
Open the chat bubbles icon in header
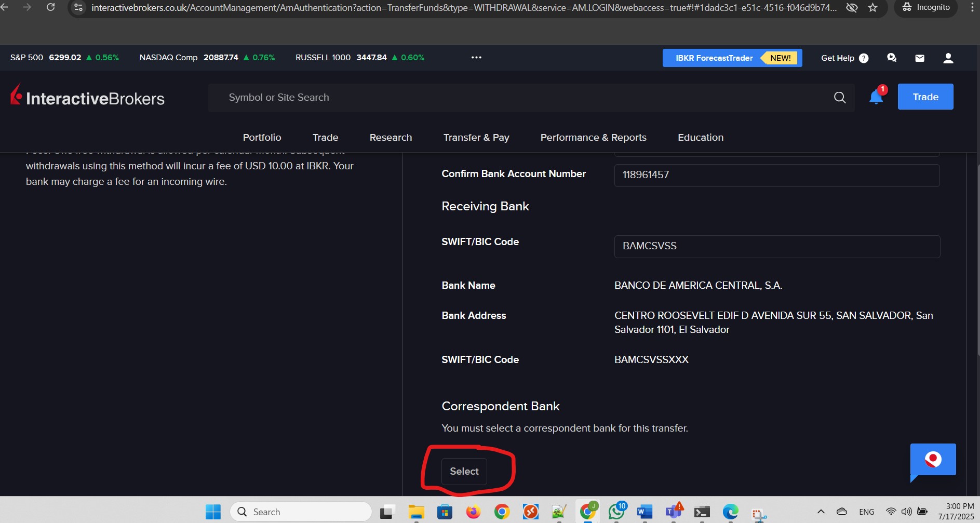[x=891, y=58]
